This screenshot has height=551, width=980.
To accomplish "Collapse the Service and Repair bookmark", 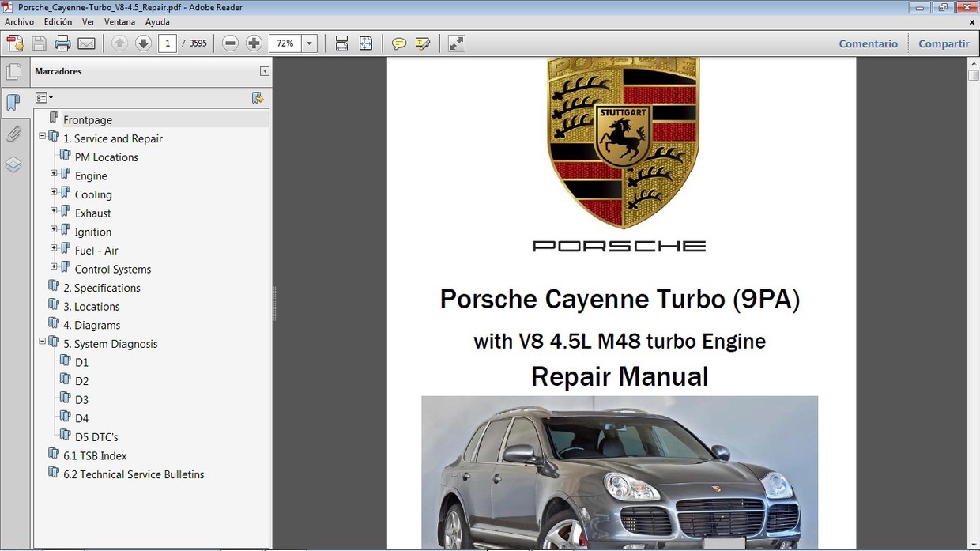I will click(x=42, y=135).
